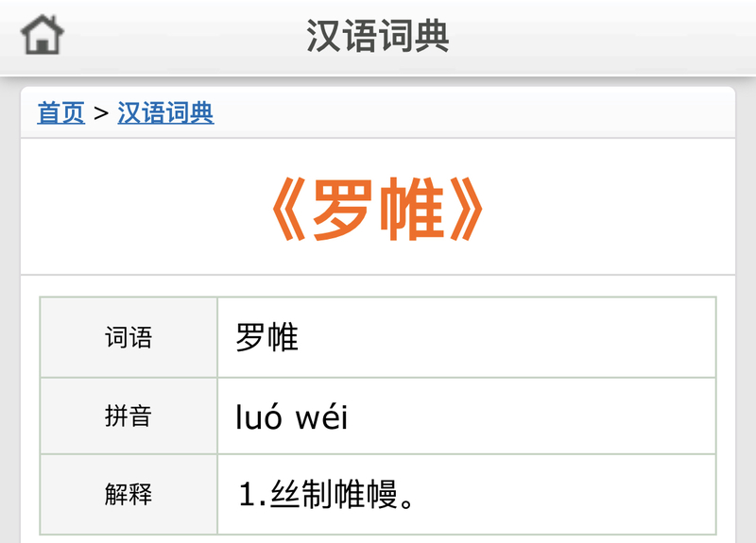Click the "1." numbering in the definition

(x=250, y=494)
